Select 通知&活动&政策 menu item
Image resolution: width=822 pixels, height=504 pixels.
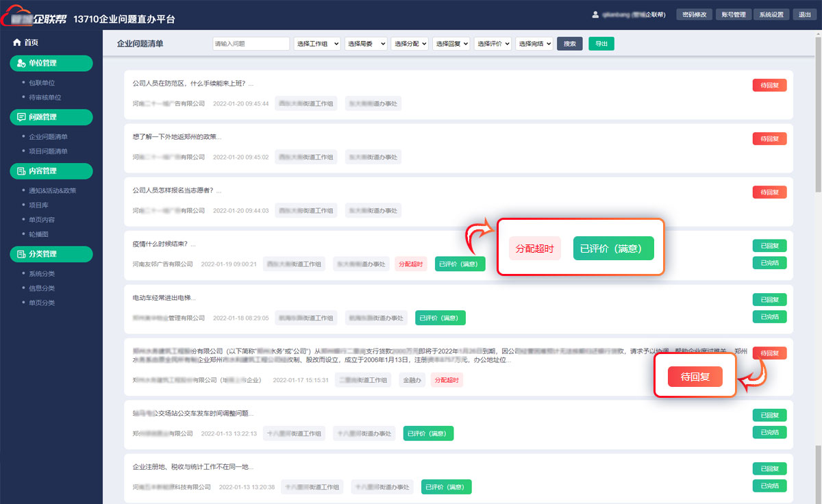tap(52, 190)
